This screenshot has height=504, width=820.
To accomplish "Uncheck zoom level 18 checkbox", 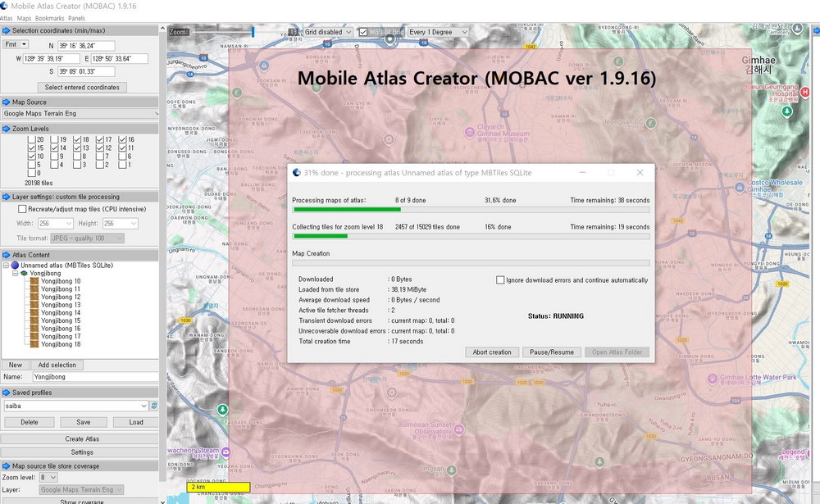I will point(77,139).
